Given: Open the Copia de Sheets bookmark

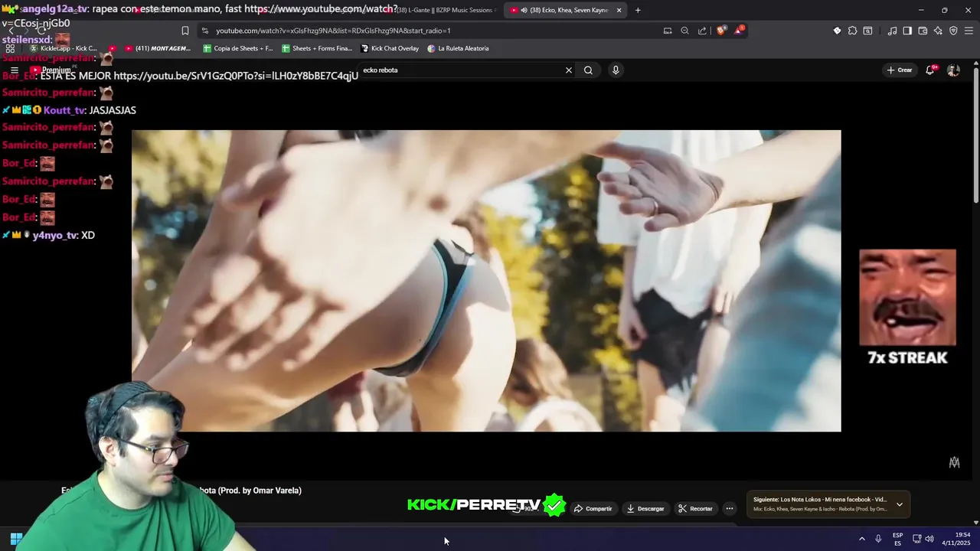Looking at the screenshot, I should (x=237, y=48).
